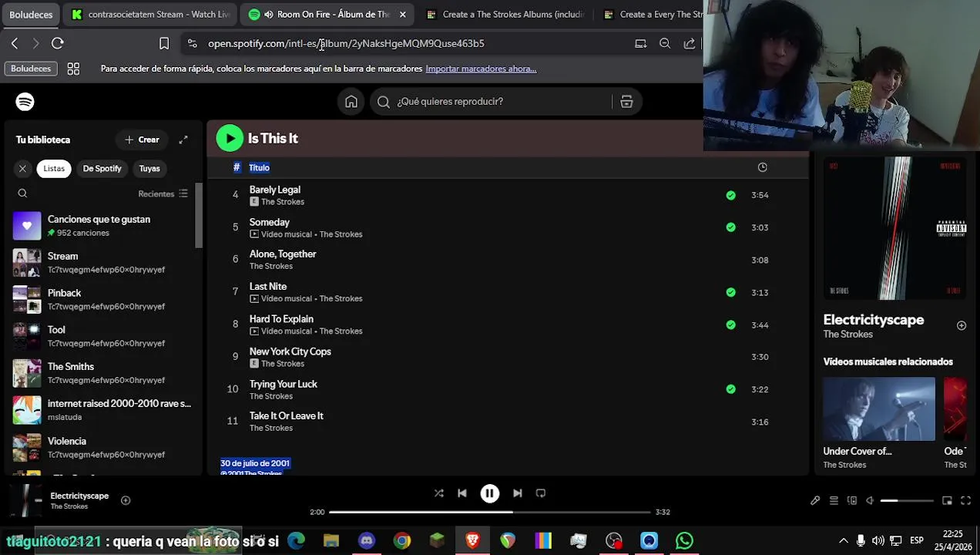
Task: Click the green play button beside Is This It
Action: tap(230, 139)
